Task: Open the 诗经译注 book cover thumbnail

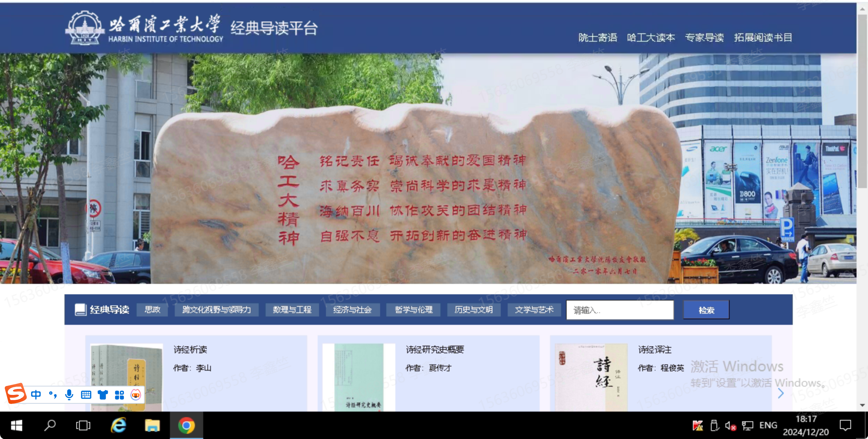Action: pyautogui.click(x=591, y=377)
